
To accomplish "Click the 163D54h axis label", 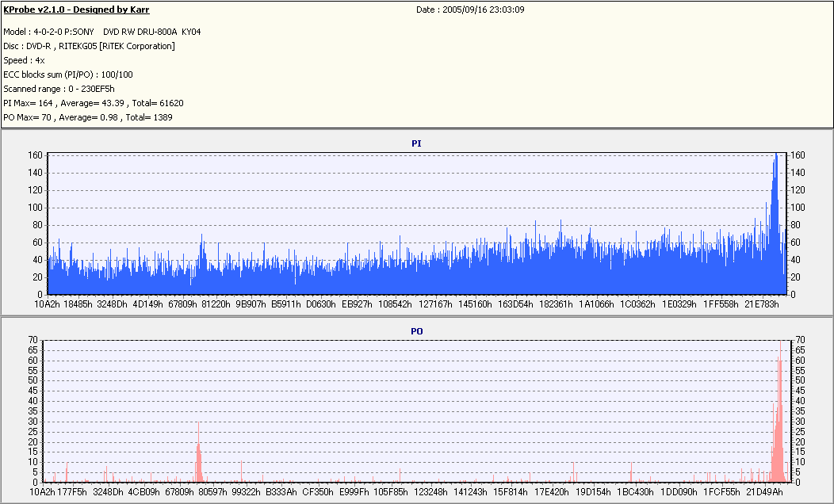I will click(x=515, y=304).
